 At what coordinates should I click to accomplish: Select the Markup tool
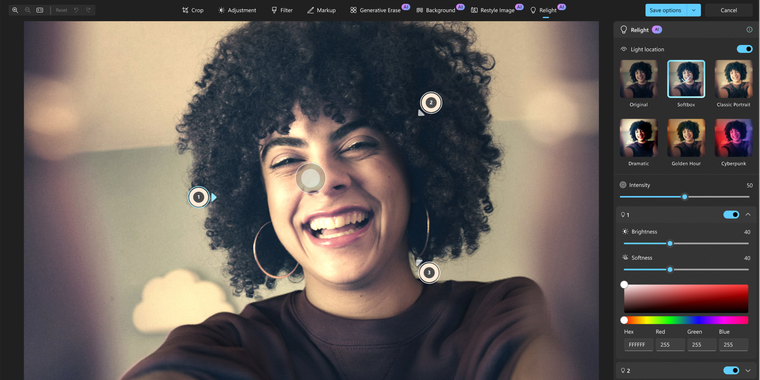(x=321, y=10)
